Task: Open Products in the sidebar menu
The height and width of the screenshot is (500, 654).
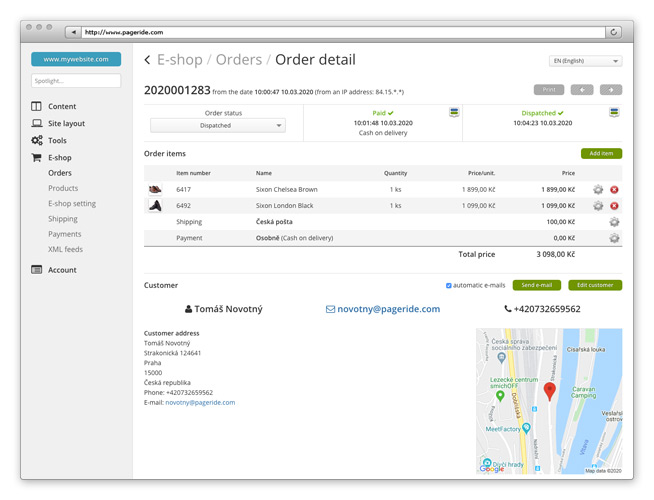Action: 63,188
